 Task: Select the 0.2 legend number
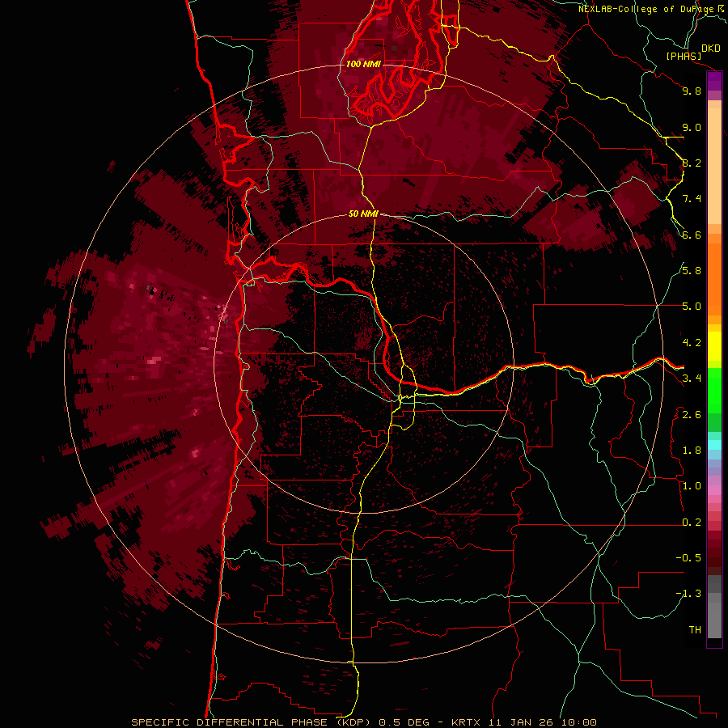point(692,523)
